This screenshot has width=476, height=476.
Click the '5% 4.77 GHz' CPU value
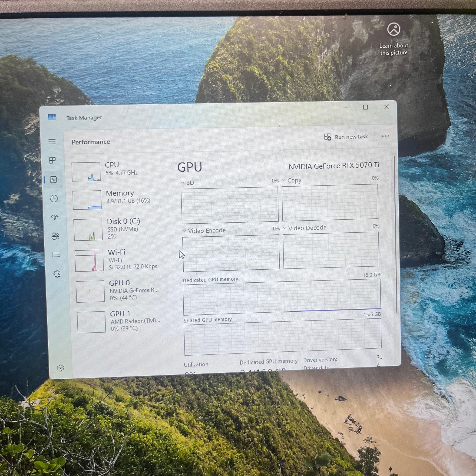[122, 173]
